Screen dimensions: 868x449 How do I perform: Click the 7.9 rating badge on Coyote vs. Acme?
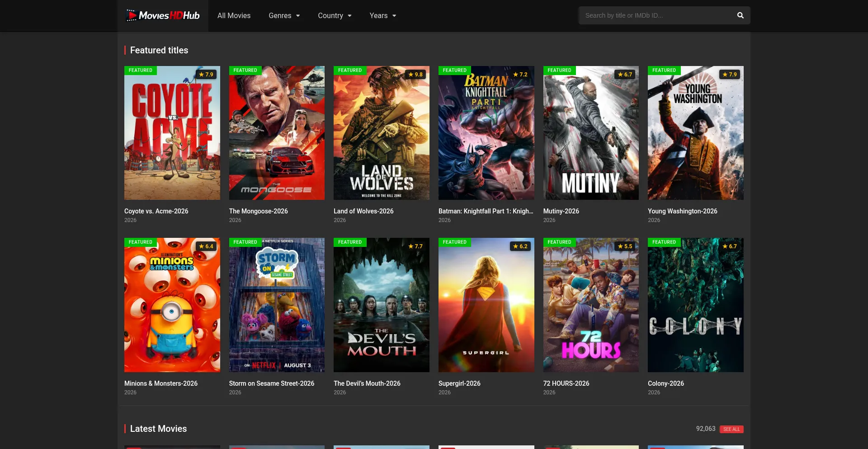(206, 75)
